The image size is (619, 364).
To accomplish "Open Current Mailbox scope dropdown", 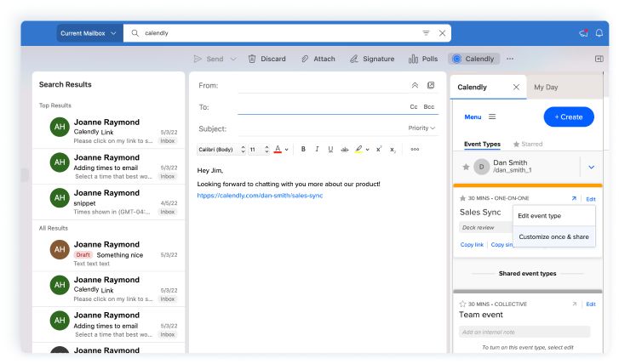I will pos(89,33).
